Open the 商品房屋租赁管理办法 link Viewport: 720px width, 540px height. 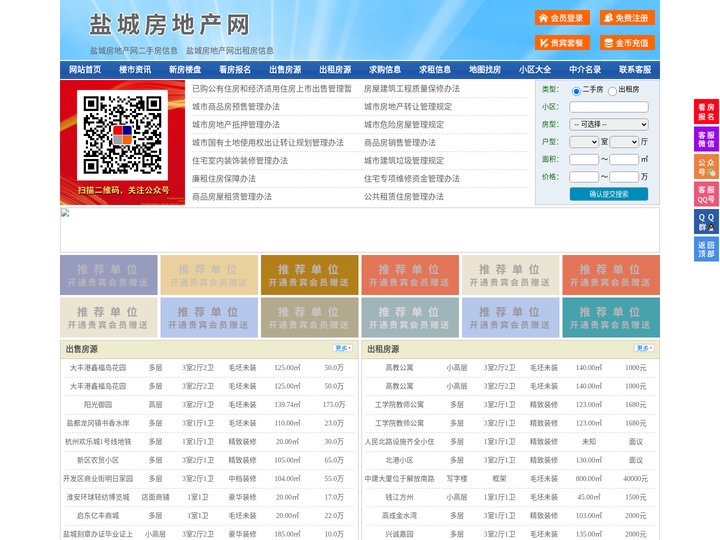[x=232, y=197]
